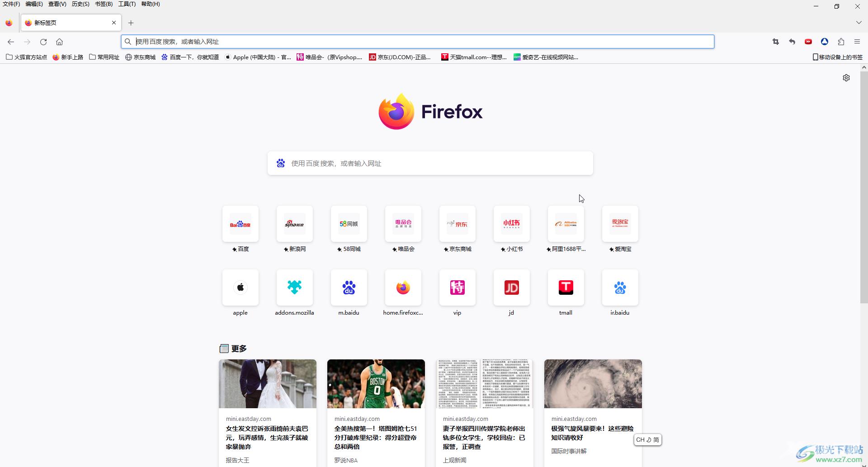This screenshot has width=868, height=467.
Task: Open the 妻子举报四川传媒学院 news headline
Action: 484,438
